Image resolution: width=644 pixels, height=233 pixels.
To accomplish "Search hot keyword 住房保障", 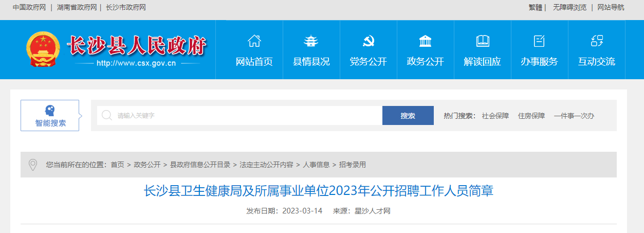I will 531,116.
